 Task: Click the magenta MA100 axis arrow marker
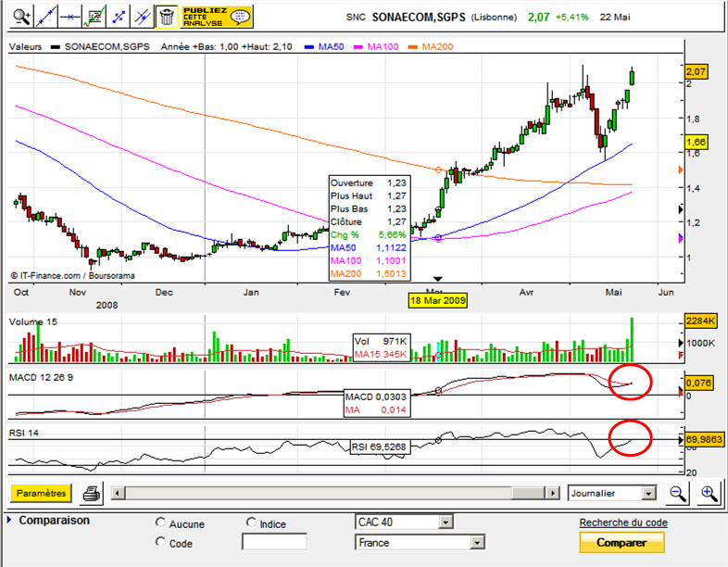(x=681, y=238)
